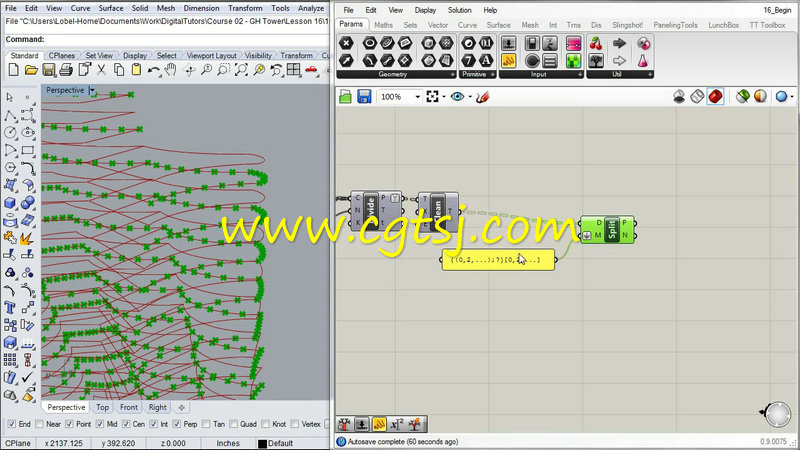Click the Grasshopper green open-file icon
The image size is (800, 450).
click(x=345, y=96)
